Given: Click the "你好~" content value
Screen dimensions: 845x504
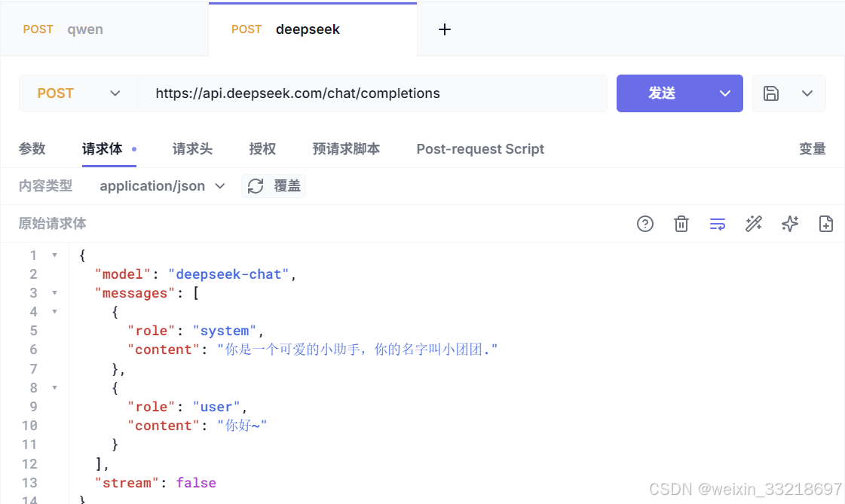Looking at the screenshot, I should pyautogui.click(x=242, y=426).
